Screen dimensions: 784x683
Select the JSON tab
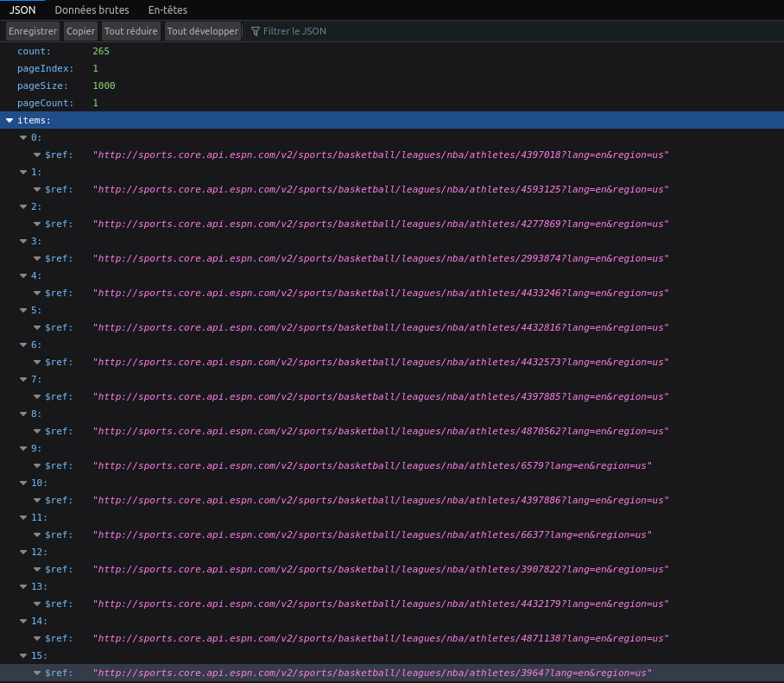point(22,9)
